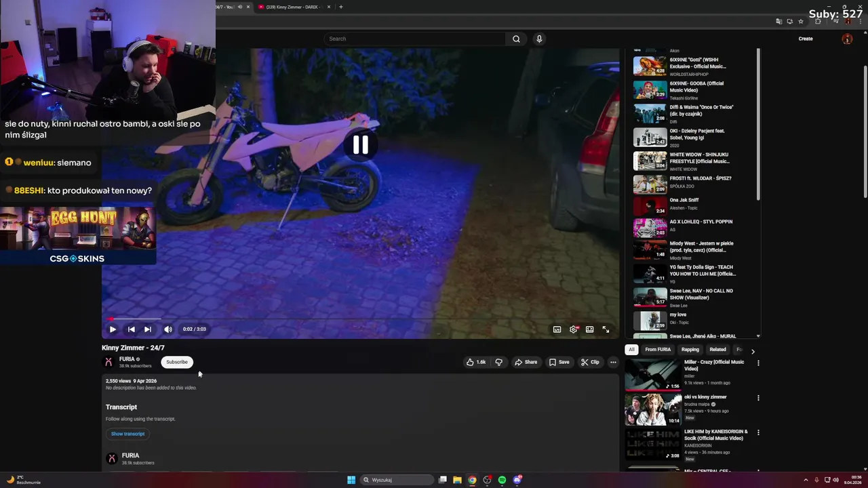
Task: Close the Kinny Zimmer - DAREK tab
Action: (329, 7)
